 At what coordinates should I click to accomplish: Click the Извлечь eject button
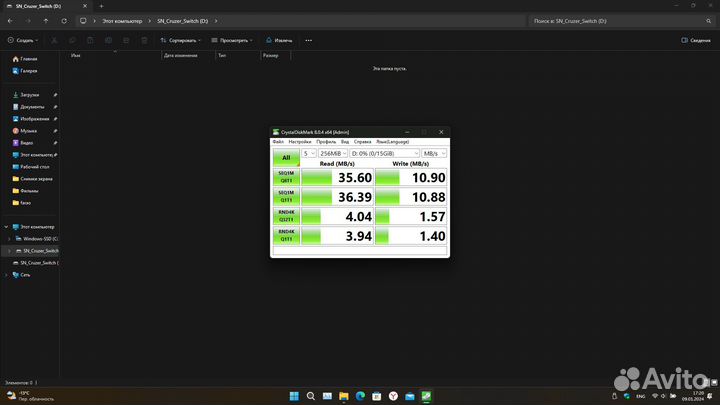pos(279,40)
